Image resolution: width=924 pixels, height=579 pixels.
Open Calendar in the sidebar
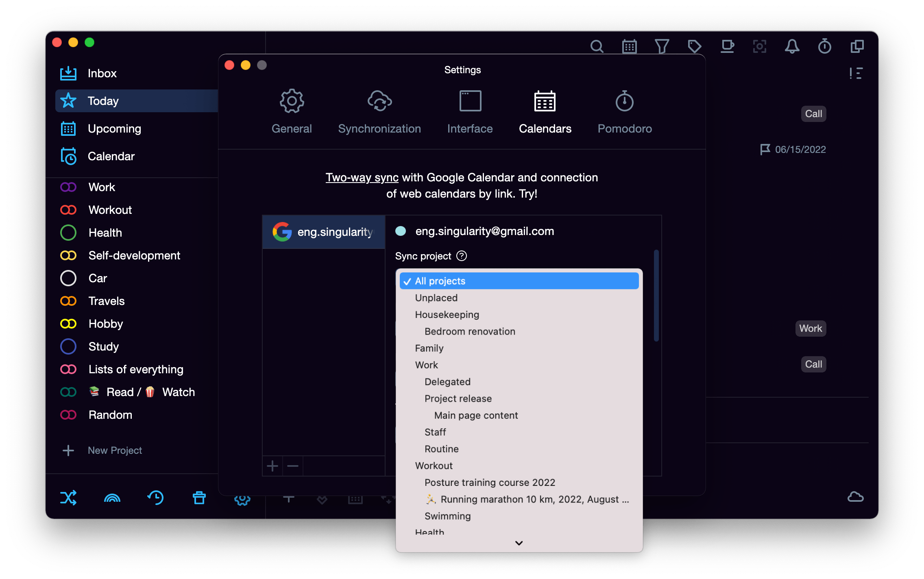(136, 156)
